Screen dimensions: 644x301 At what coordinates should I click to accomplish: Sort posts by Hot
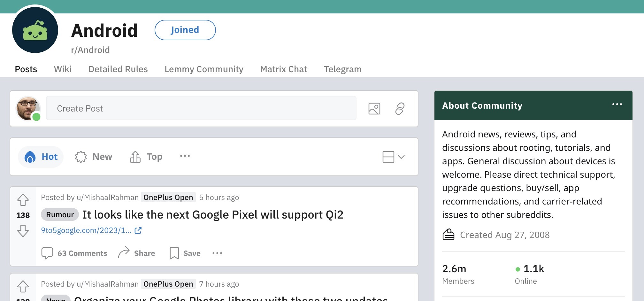(41, 157)
